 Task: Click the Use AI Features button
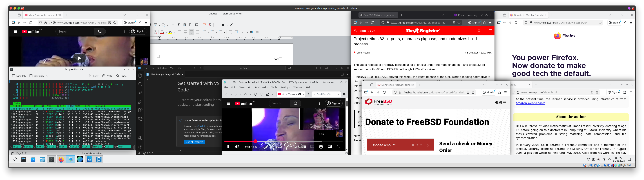(194, 142)
